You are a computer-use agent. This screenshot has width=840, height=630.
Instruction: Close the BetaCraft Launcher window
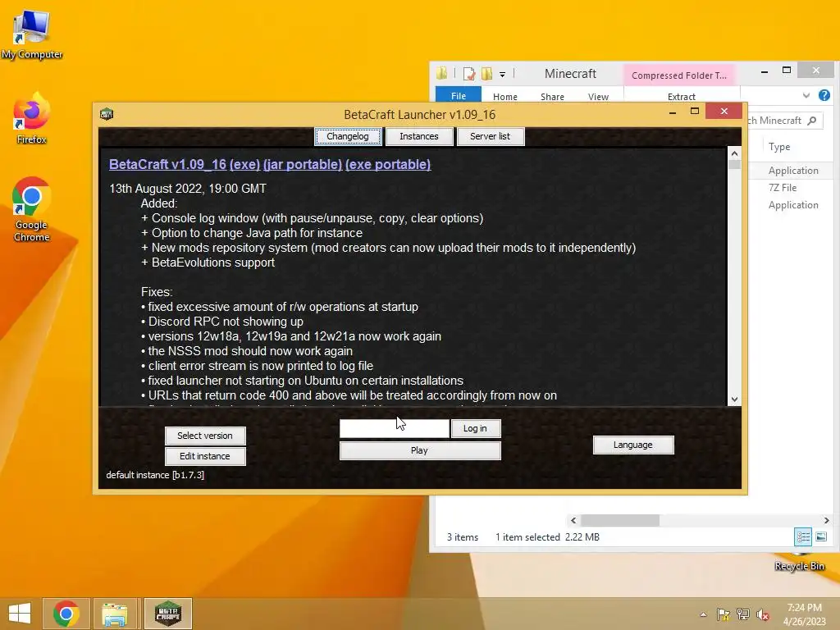[724, 111]
